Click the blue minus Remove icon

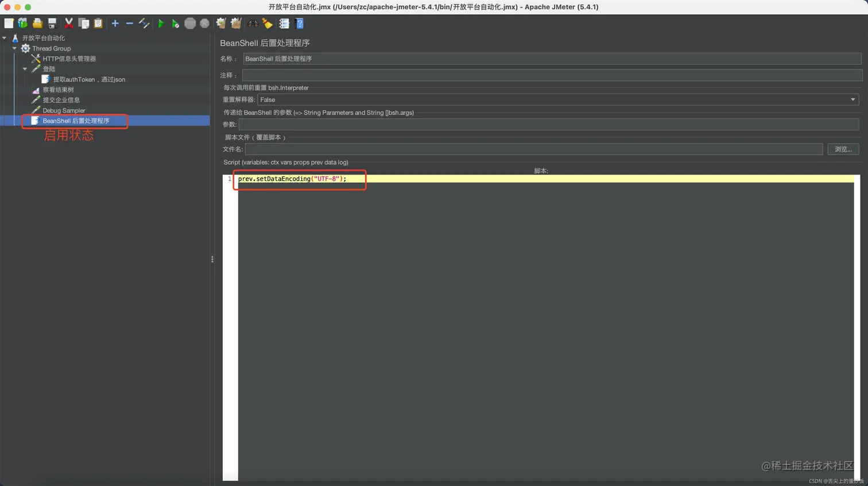tap(129, 24)
